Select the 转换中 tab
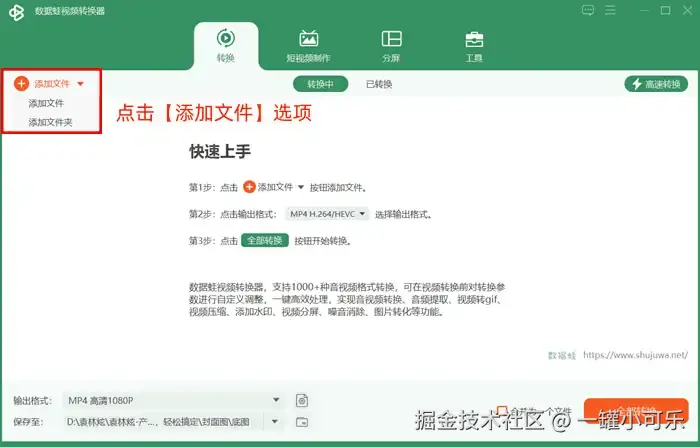 [x=321, y=84]
